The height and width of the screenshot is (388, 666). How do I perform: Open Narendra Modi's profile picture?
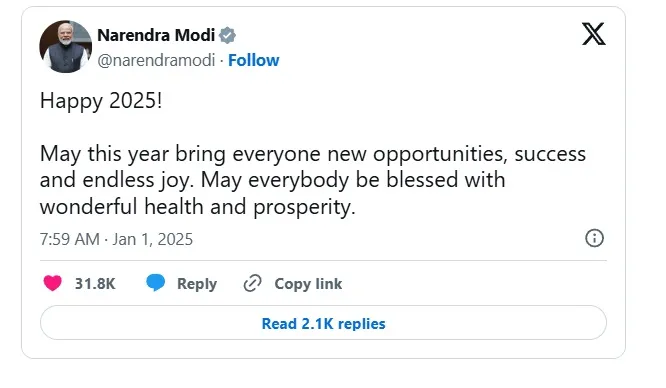tap(65, 46)
